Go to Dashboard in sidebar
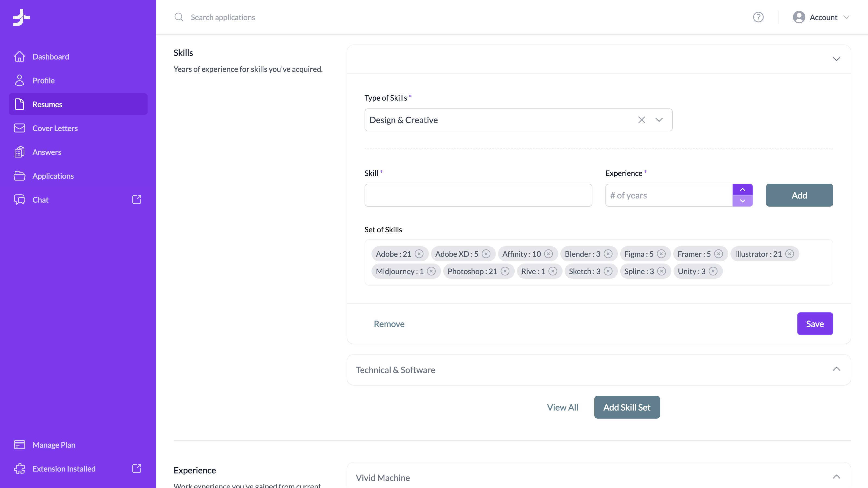The height and width of the screenshot is (488, 868). point(78,57)
